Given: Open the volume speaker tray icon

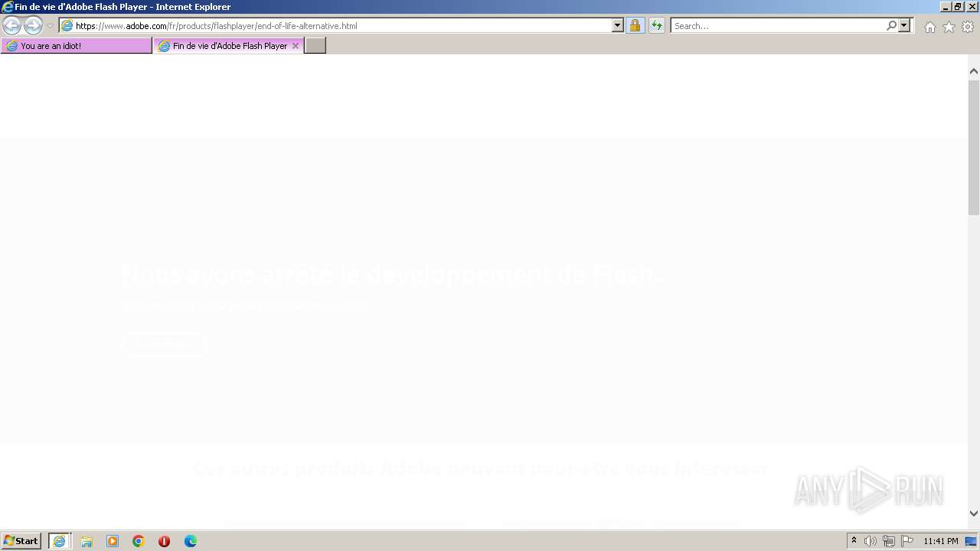Looking at the screenshot, I should 871,541.
